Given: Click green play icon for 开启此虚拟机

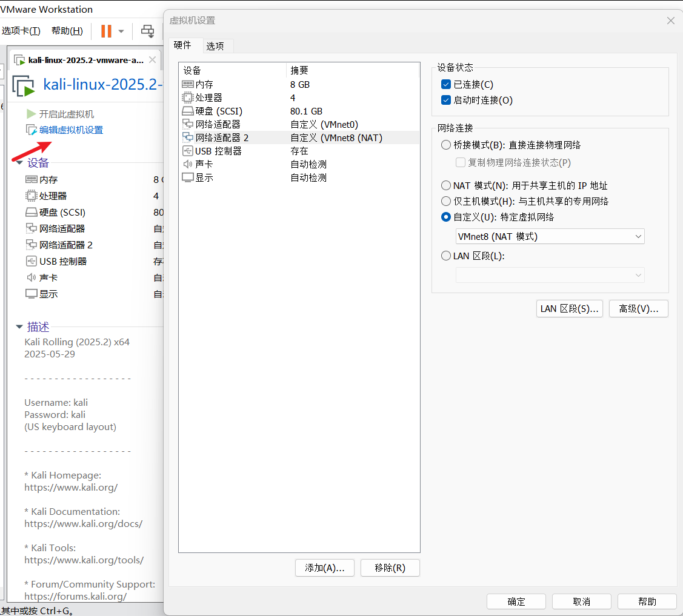Looking at the screenshot, I should pyautogui.click(x=31, y=114).
